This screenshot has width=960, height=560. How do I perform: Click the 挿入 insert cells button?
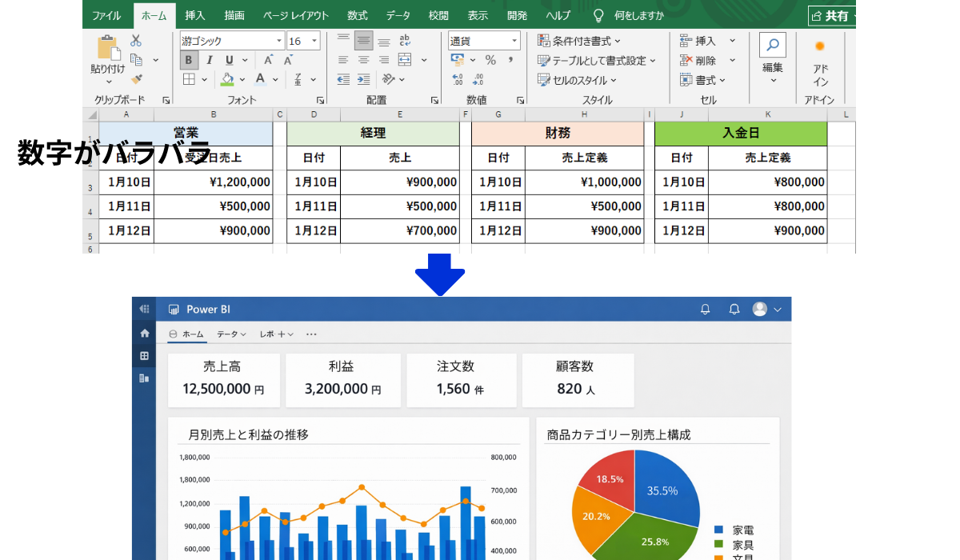698,41
